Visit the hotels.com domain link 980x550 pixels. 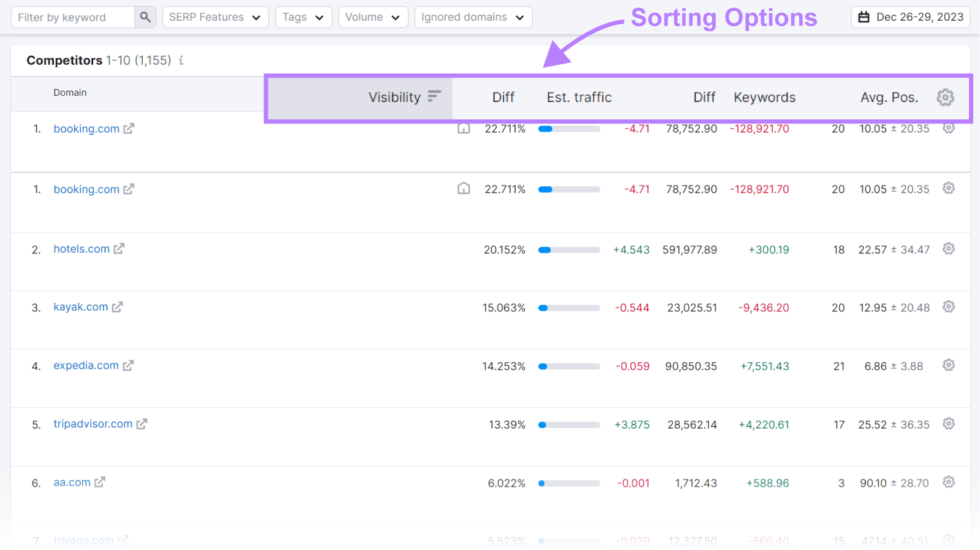[x=81, y=249]
